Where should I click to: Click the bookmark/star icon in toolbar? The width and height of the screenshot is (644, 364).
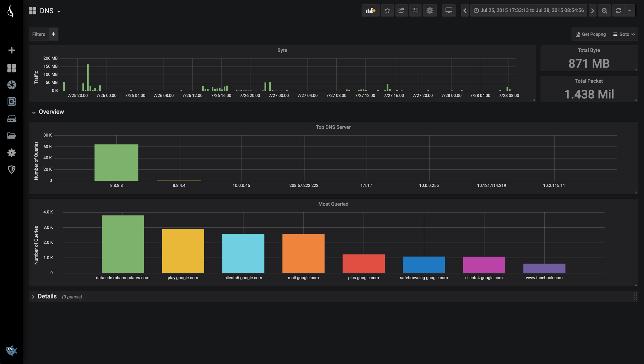click(x=387, y=10)
